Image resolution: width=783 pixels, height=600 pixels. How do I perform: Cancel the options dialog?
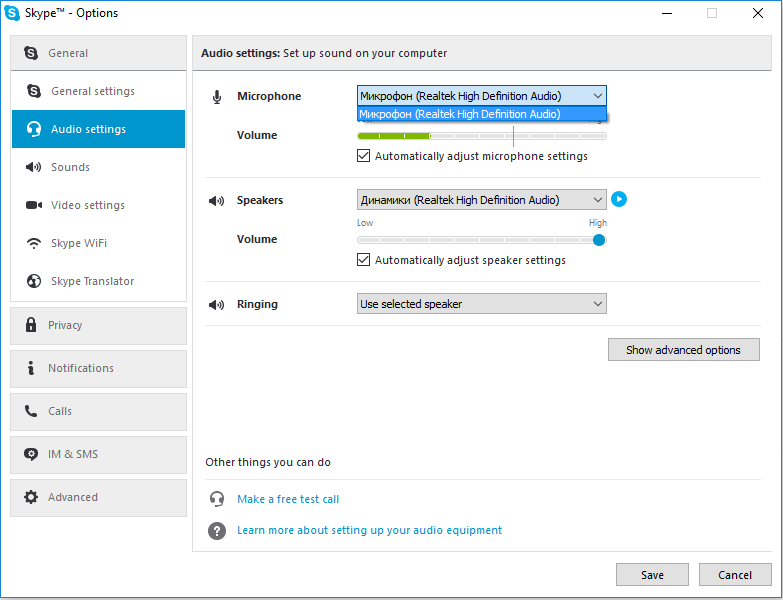pos(735,575)
